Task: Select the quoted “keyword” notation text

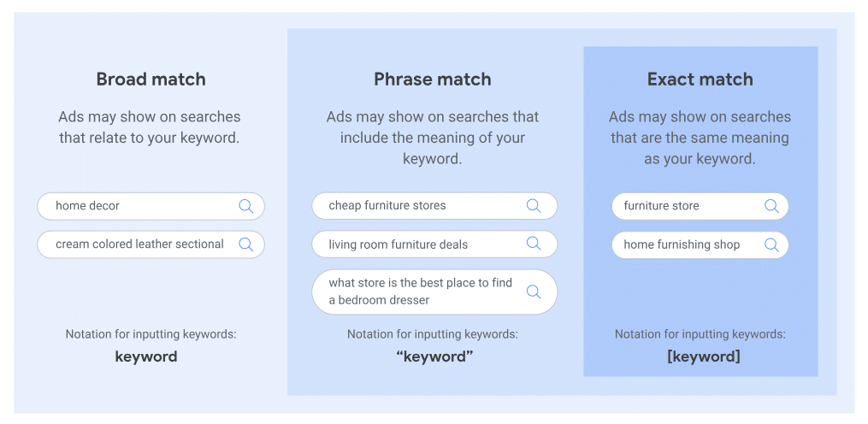Action: coord(434,356)
